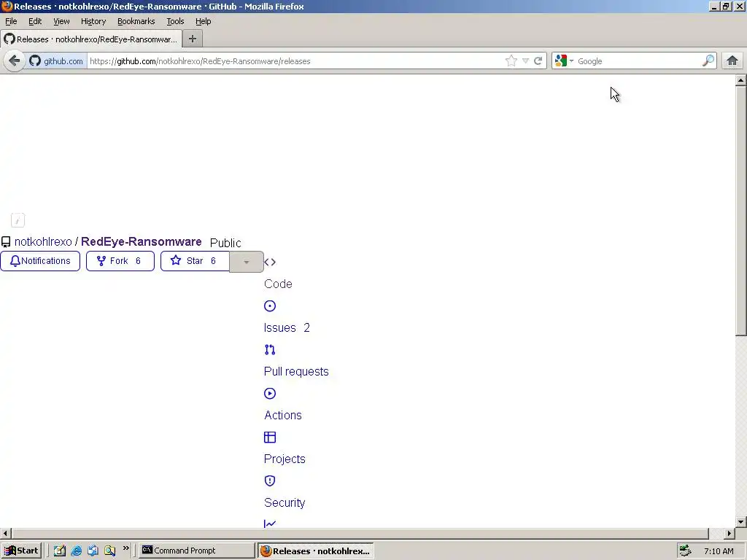Open the Edit menu
Image resolution: width=747 pixels, height=560 pixels.
(x=35, y=21)
